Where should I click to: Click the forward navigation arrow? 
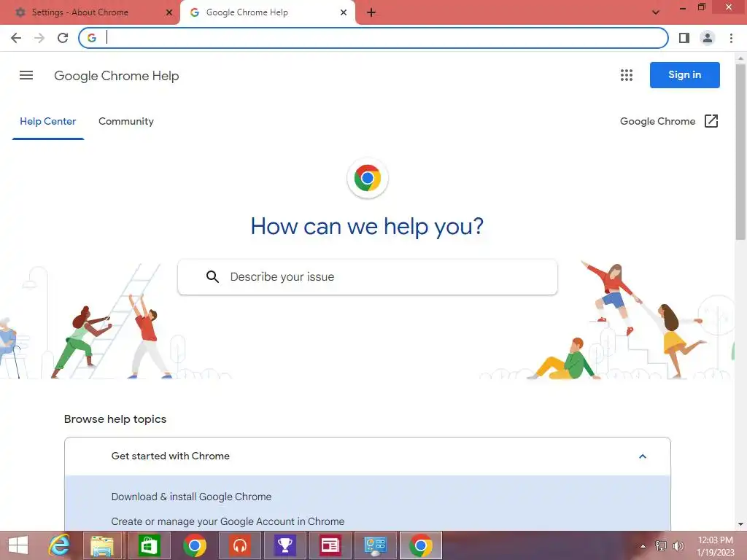(x=39, y=38)
